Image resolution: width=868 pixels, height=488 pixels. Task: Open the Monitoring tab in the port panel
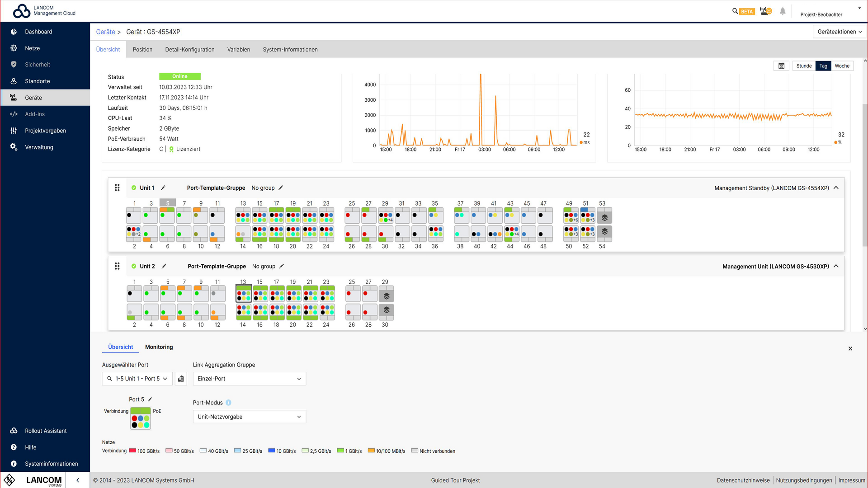[159, 347]
